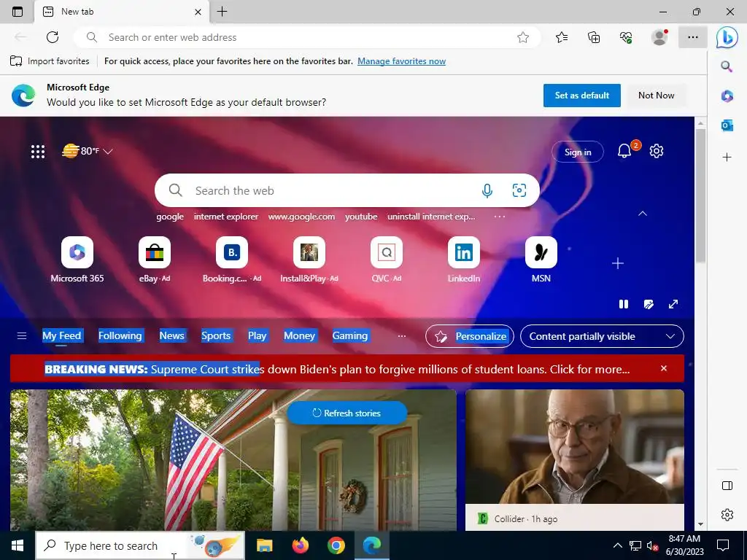This screenshot has width=747, height=560.
Task: Select the My Feed tab
Action: tap(62, 335)
